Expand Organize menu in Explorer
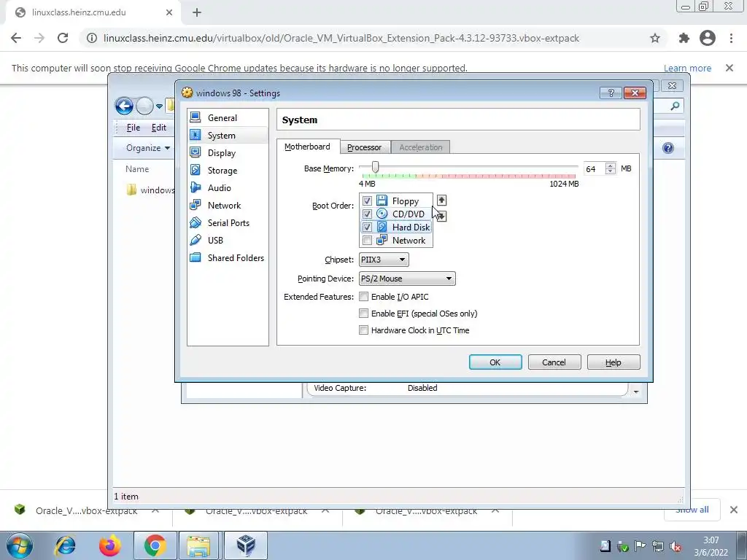747x560 pixels. pos(147,148)
